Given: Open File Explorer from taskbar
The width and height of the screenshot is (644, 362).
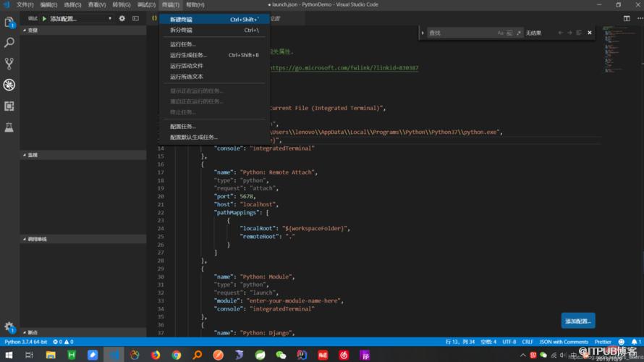Looking at the screenshot, I should coord(51,355).
